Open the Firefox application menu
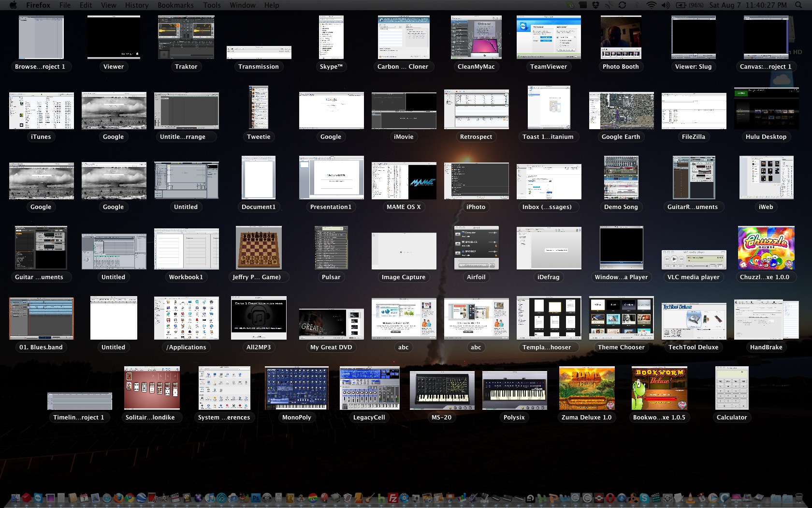 click(x=38, y=5)
